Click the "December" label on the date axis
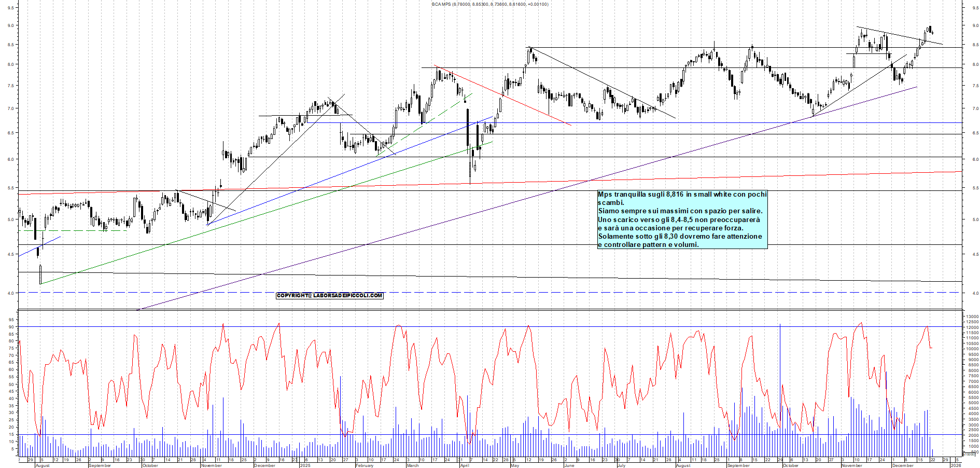 264,465
